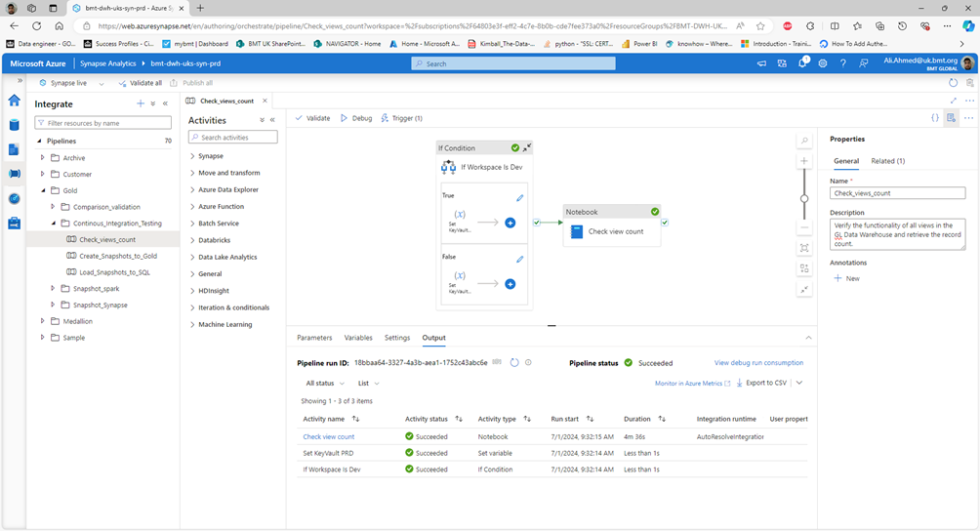Collapse the output panel chevron
The height and width of the screenshot is (531, 980).
pyautogui.click(x=808, y=338)
